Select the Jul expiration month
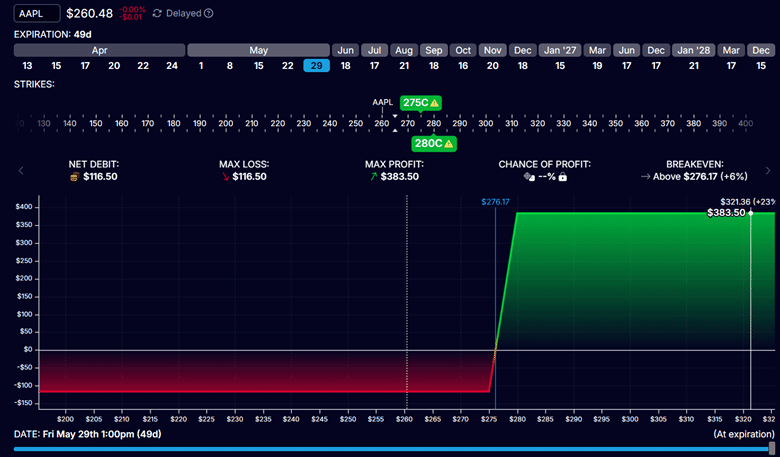This screenshot has width=780, height=457. point(375,50)
